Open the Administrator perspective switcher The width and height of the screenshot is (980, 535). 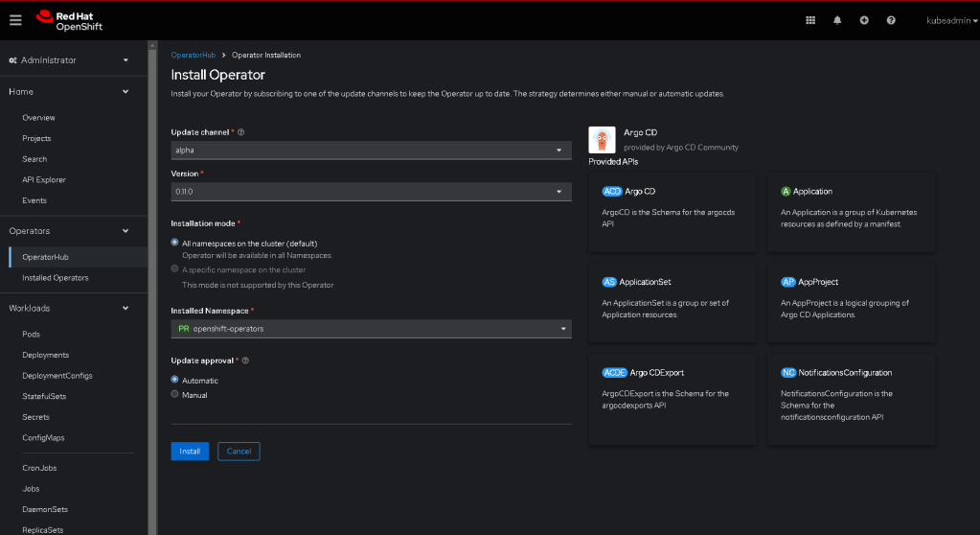[x=69, y=60]
